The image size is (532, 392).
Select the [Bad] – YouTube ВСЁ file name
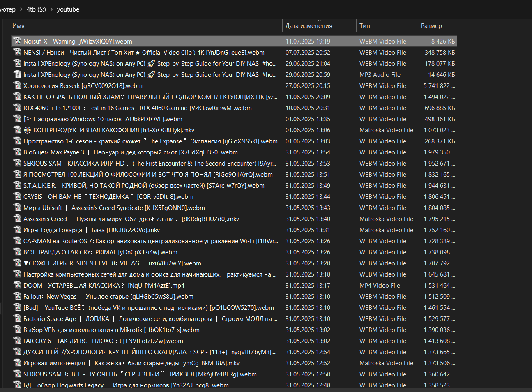click(x=149, y=307)
